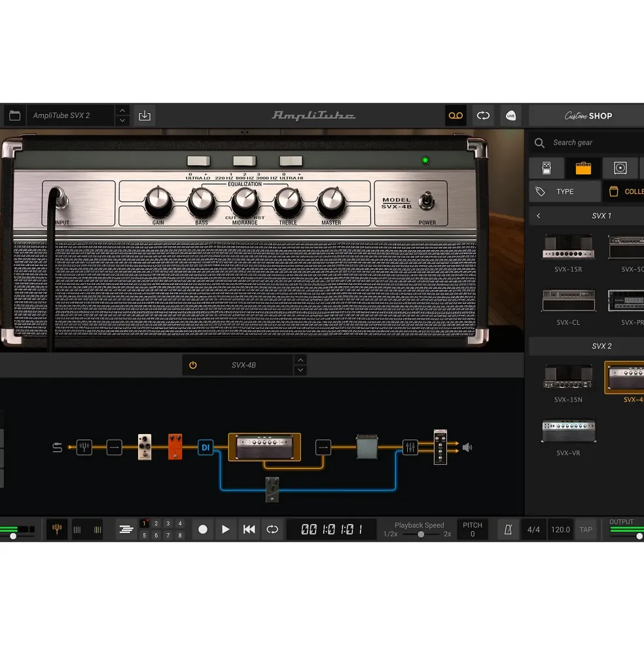Viewport: 644px width, 645px height.
Task: Select recorder track 4
Action: pos(180,524)
